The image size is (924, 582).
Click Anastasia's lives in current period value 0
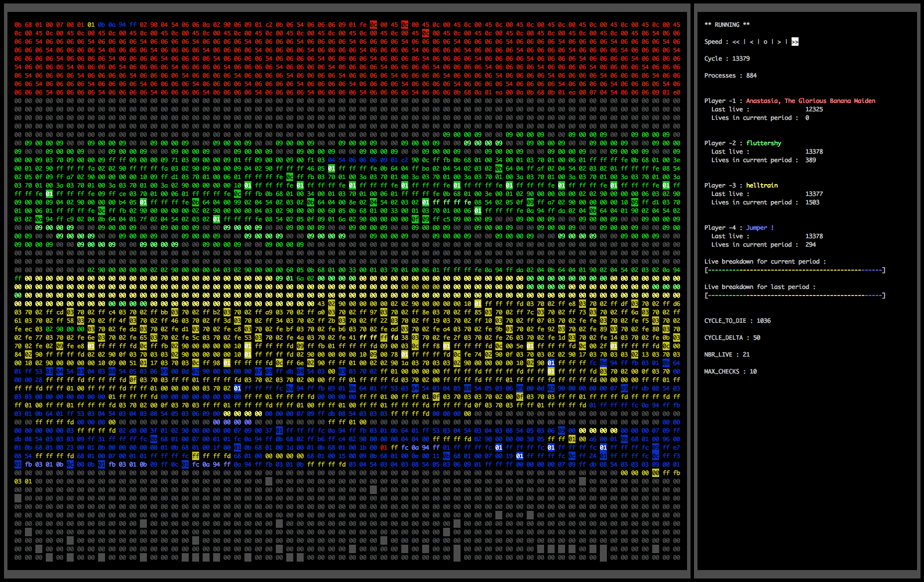pos(807,118)
